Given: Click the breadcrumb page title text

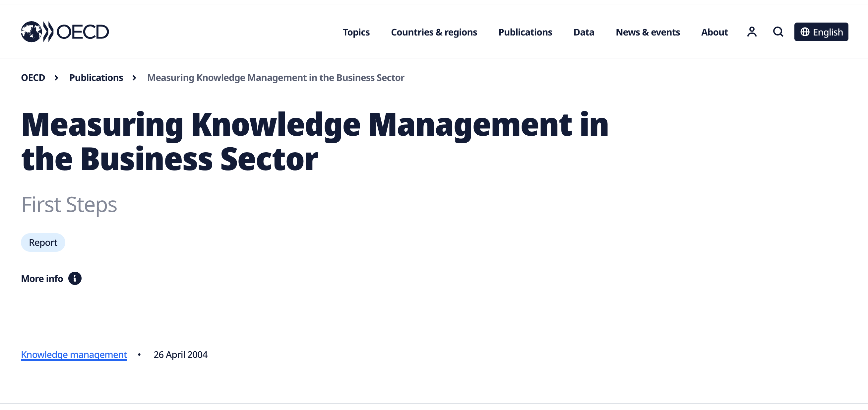Looking at the screenshot, I should click(x=276, y=78).
